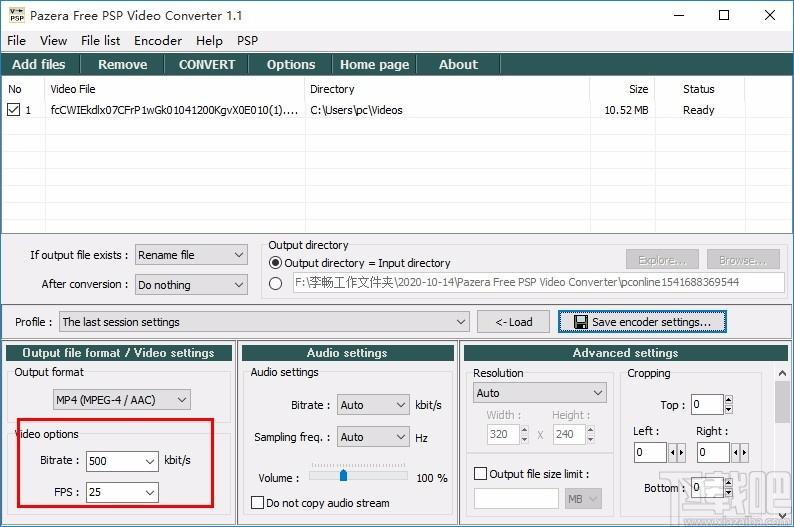Viewport: 794px width, 527px height.
Task: Open the Profile dropdown list
Action: point(264,322)
